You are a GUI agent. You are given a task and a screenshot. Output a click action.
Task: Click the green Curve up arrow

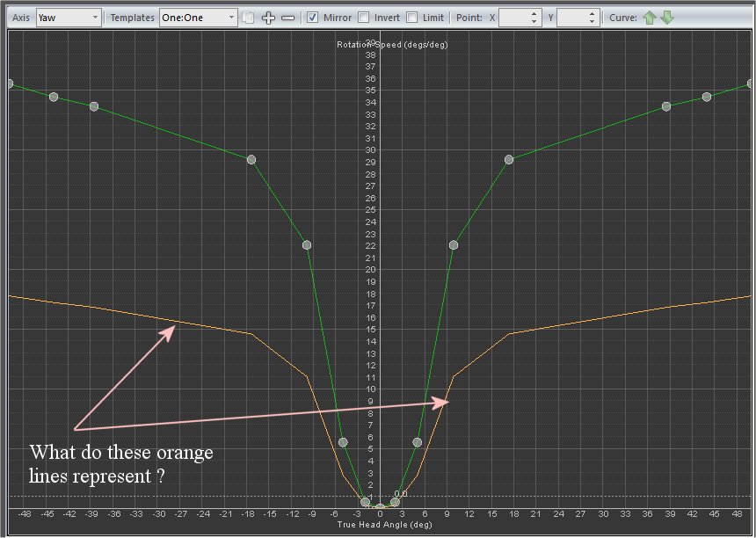coord(650,18)
